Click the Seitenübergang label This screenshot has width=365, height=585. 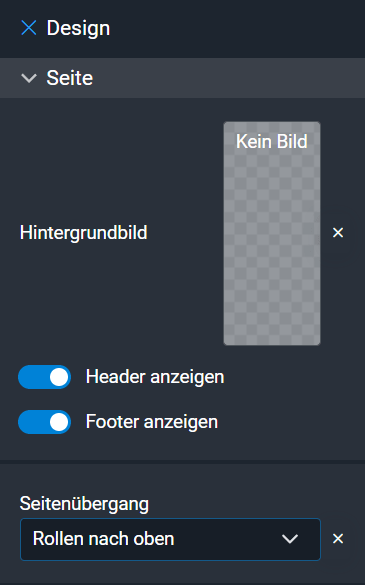point(84,504)
